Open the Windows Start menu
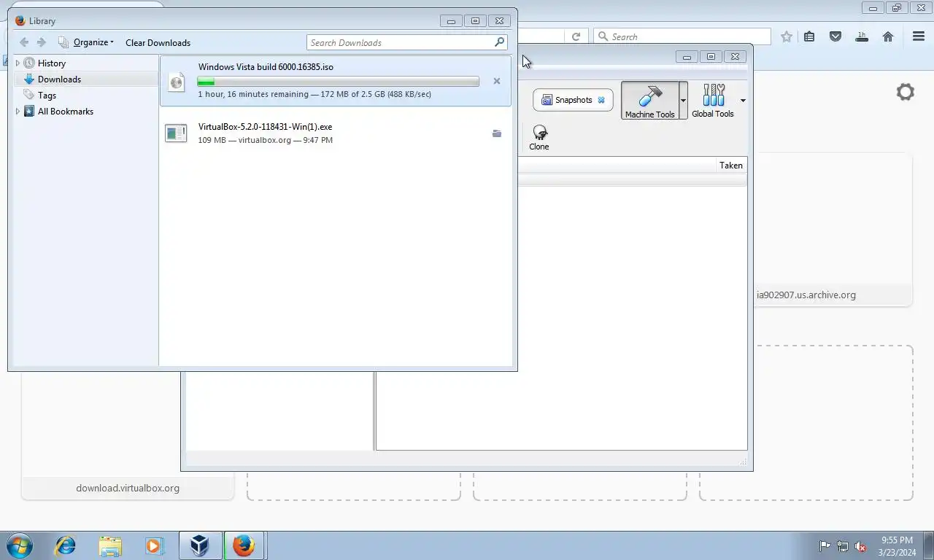 point(20,545)
